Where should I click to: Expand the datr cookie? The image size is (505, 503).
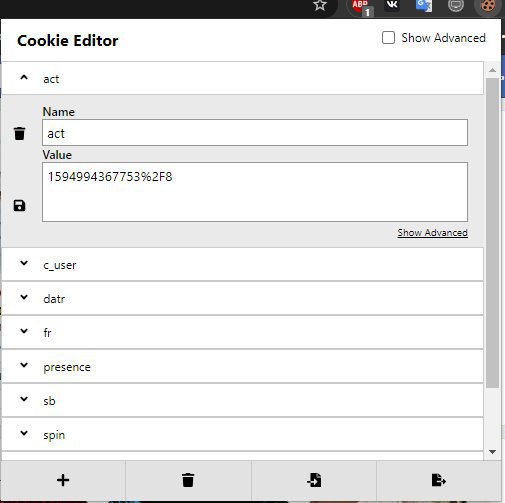pos(24,297)
